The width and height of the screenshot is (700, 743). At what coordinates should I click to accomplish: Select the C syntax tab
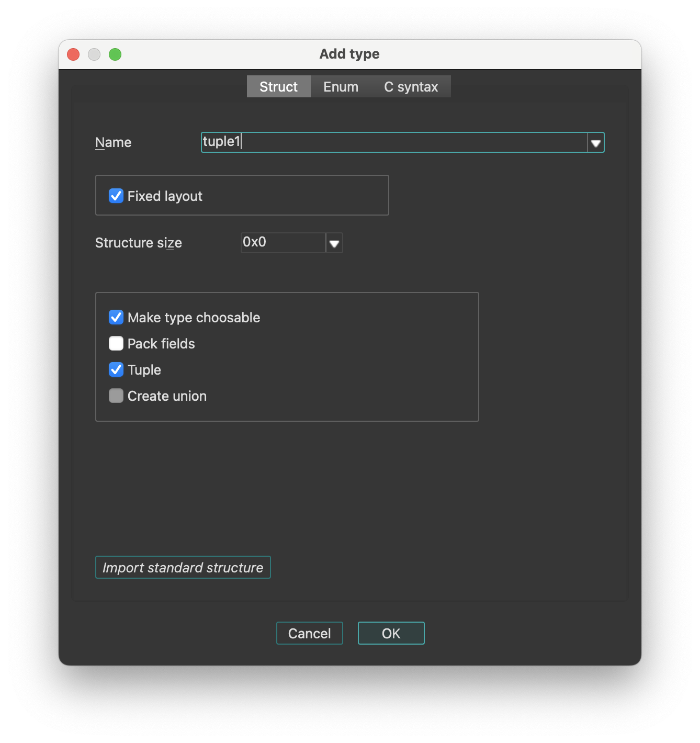pyautogui.click(x=411, y=87)
